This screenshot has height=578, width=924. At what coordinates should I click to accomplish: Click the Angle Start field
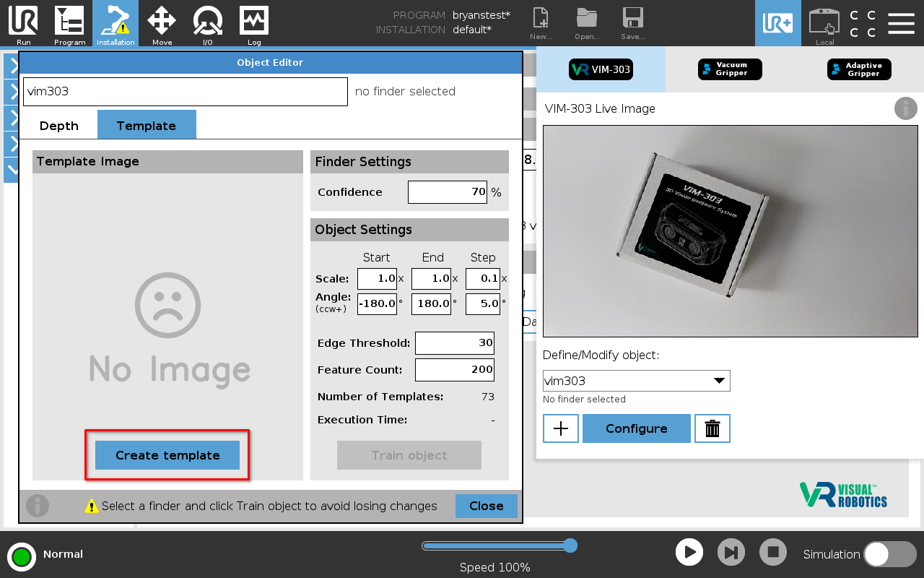click(377, 303)
